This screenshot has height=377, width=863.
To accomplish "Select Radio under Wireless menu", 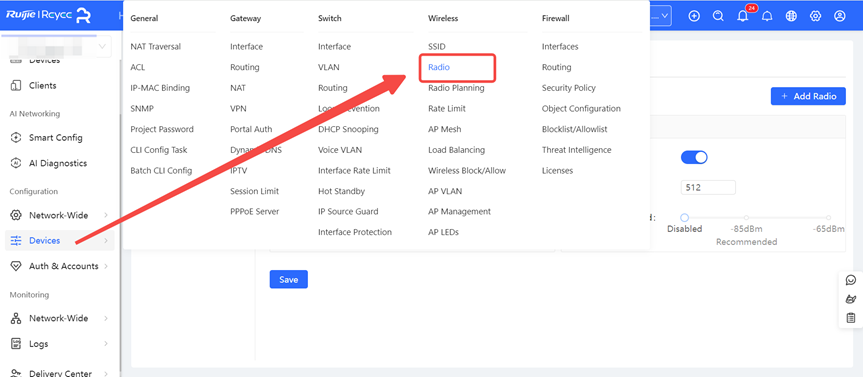I will (439, 67).
